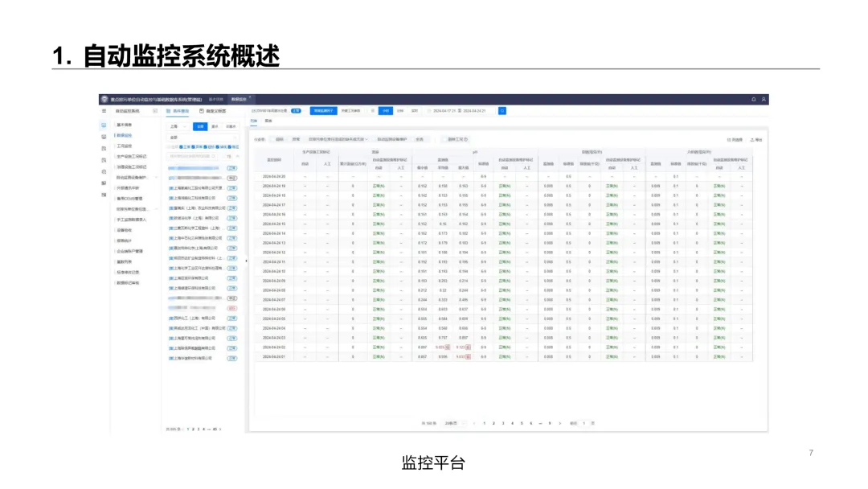Click the system logo in the header bar
Screen dimensions: 868x489
coord(104,99)
